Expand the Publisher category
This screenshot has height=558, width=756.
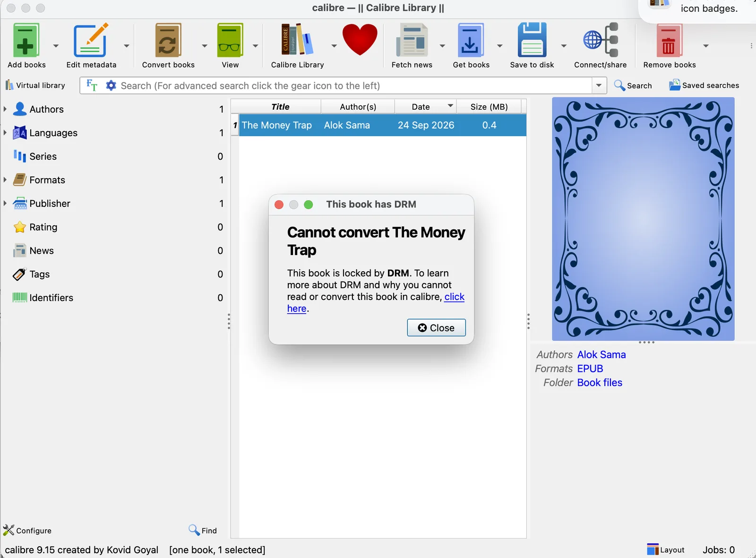(x=5, y=204)
